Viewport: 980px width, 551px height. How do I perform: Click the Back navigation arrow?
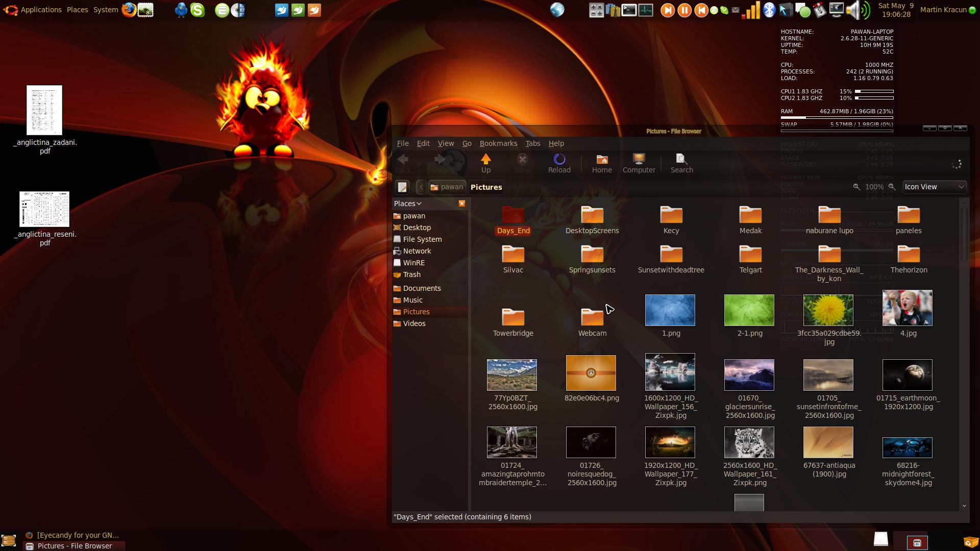403,163
